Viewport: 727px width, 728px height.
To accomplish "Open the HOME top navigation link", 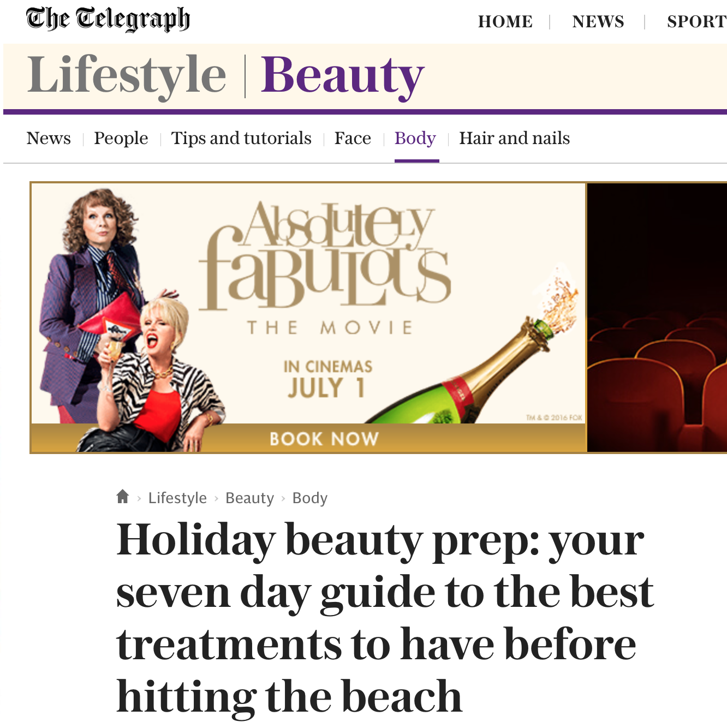I will point(505,22).
